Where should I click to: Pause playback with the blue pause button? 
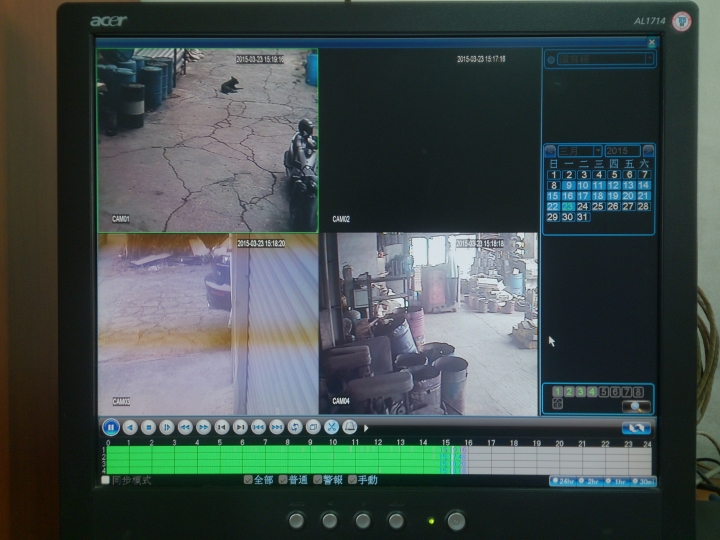tap(111, 428)
